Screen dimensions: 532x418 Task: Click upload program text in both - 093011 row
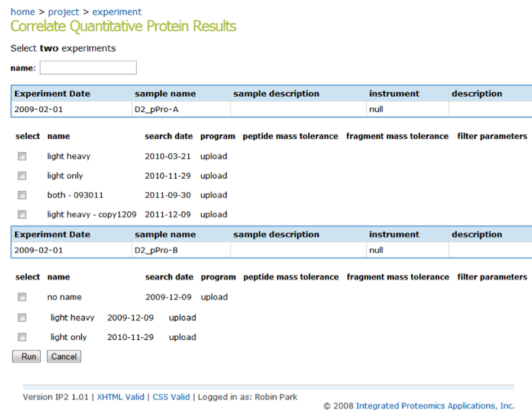[x=214, y=195]
